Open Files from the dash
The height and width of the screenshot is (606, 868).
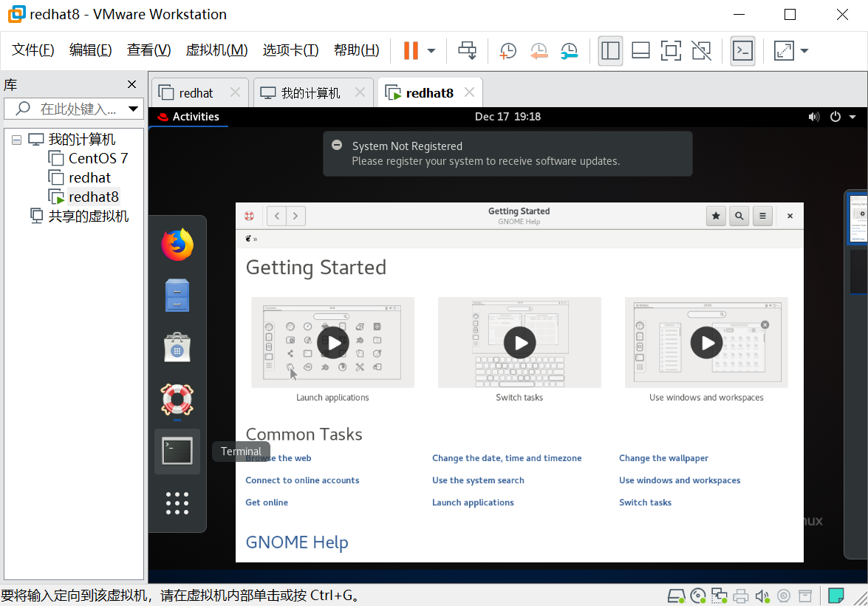[x=177, y=296]
